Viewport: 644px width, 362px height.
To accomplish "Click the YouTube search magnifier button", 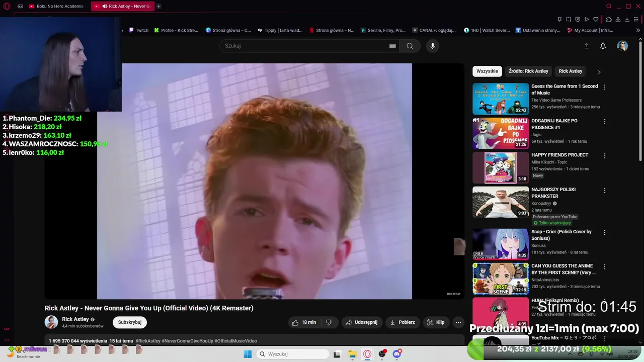I will tap(410, 46).
